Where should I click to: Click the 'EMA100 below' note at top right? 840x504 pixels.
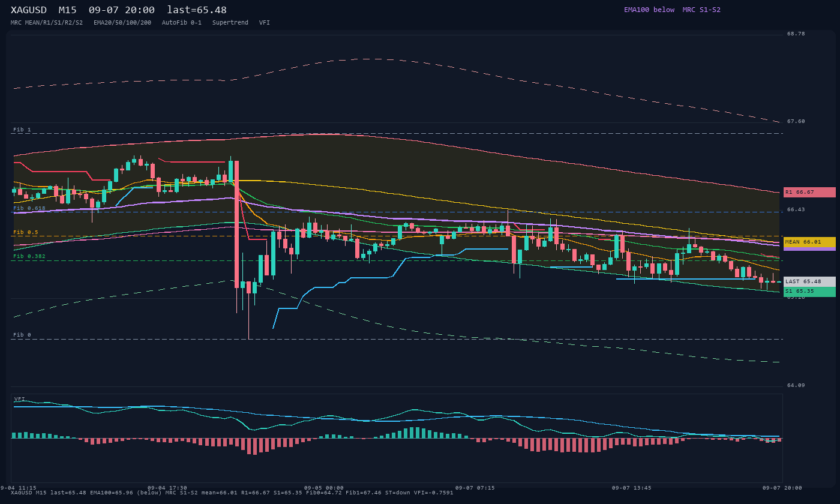[649, 10]
